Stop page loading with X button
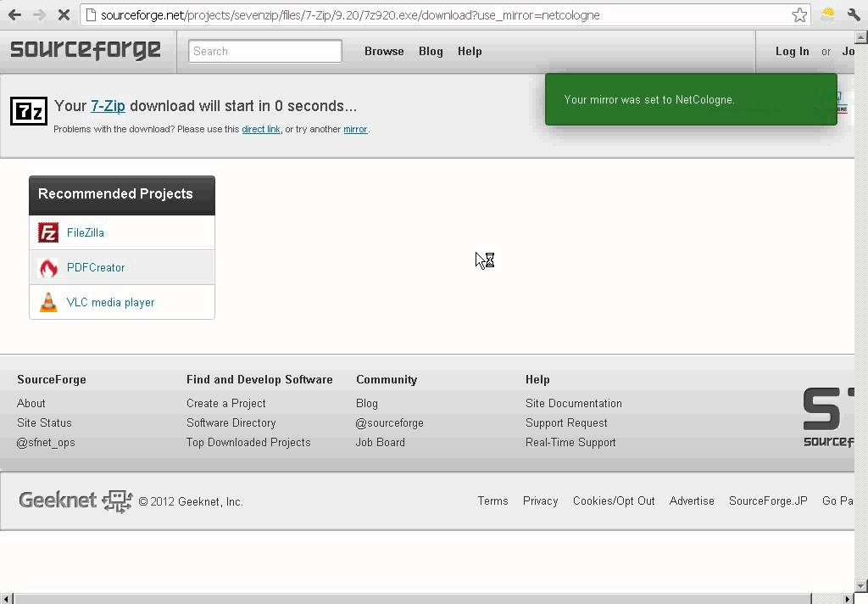Screen dimensions: 868x604 point(64,15)
